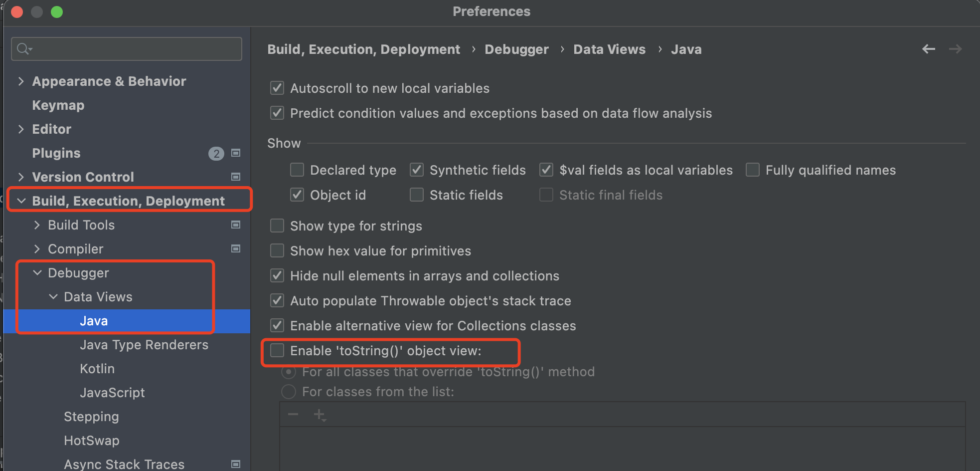Open the Kotlin data views page
The width and height of the screenshot is (980, 471).
tap(97, 369)
